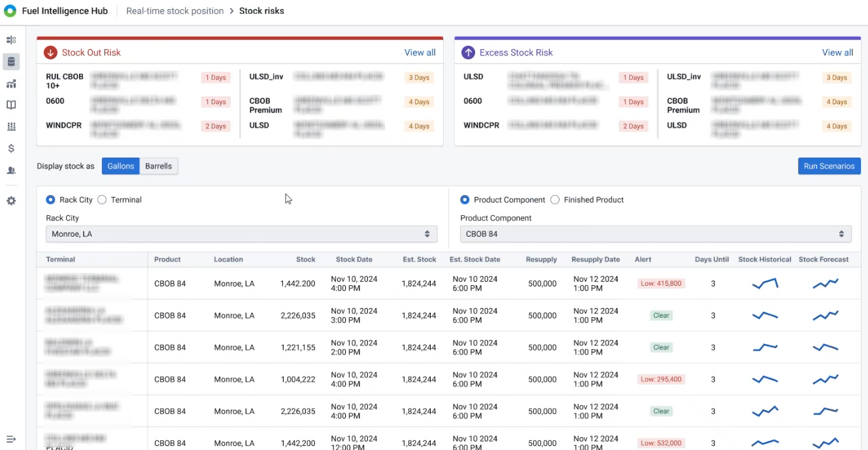Open the dollar sign pricing icon

11,148
